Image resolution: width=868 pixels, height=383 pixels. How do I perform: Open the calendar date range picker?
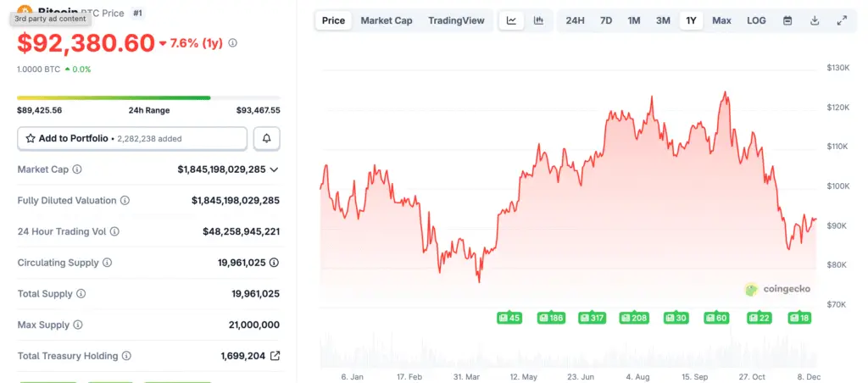787,20
